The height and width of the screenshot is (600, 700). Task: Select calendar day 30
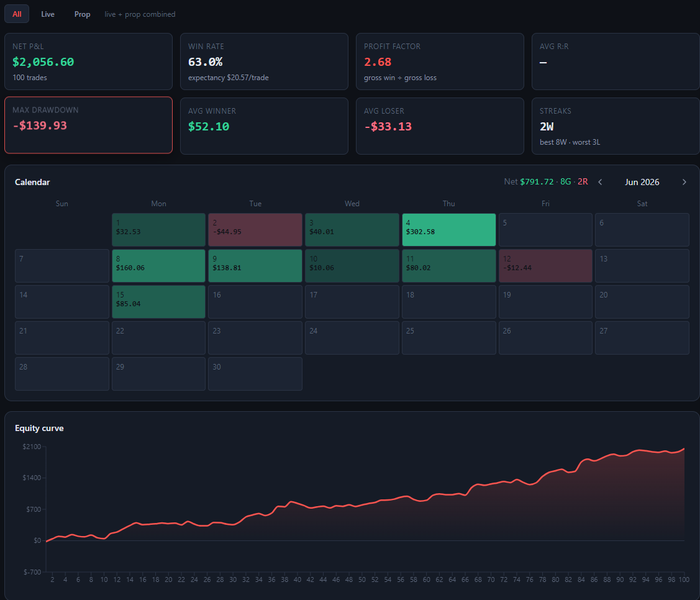pos(255,374)
